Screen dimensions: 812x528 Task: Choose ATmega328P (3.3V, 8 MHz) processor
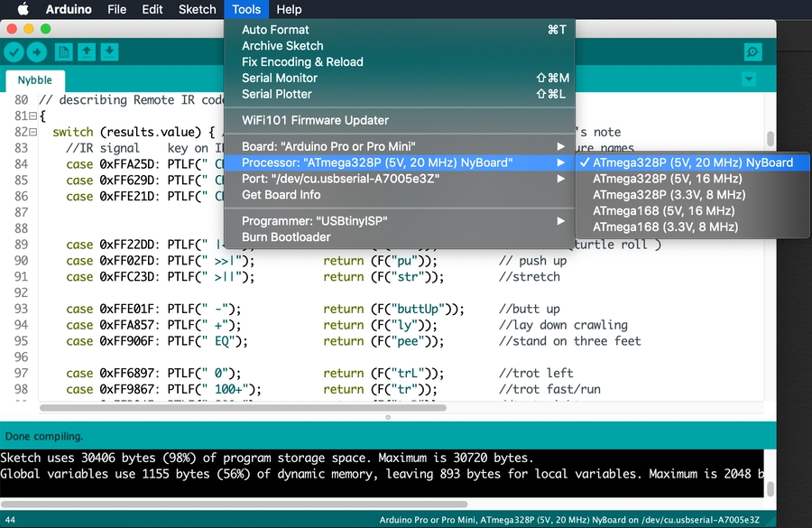pyautogui.click(x=669, y=195)
